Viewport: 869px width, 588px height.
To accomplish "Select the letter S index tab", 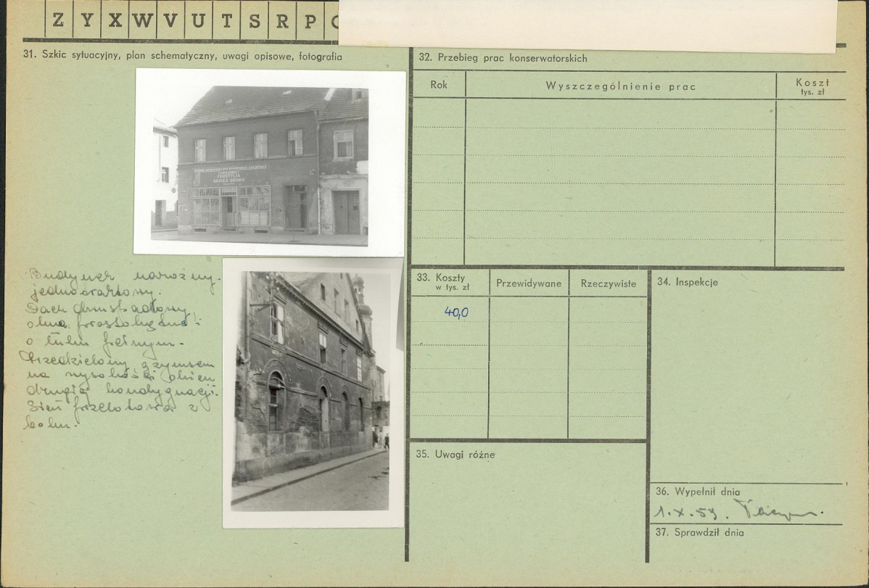I will tap(255, 20).
